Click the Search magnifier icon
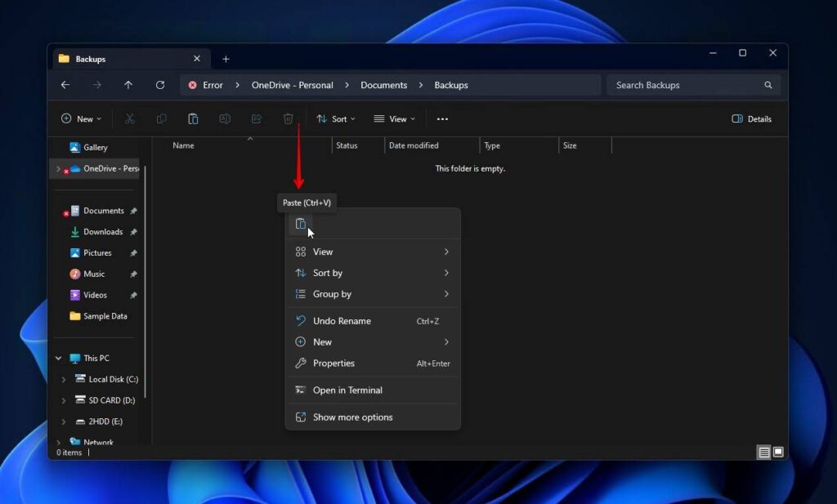 pos(768,85)
